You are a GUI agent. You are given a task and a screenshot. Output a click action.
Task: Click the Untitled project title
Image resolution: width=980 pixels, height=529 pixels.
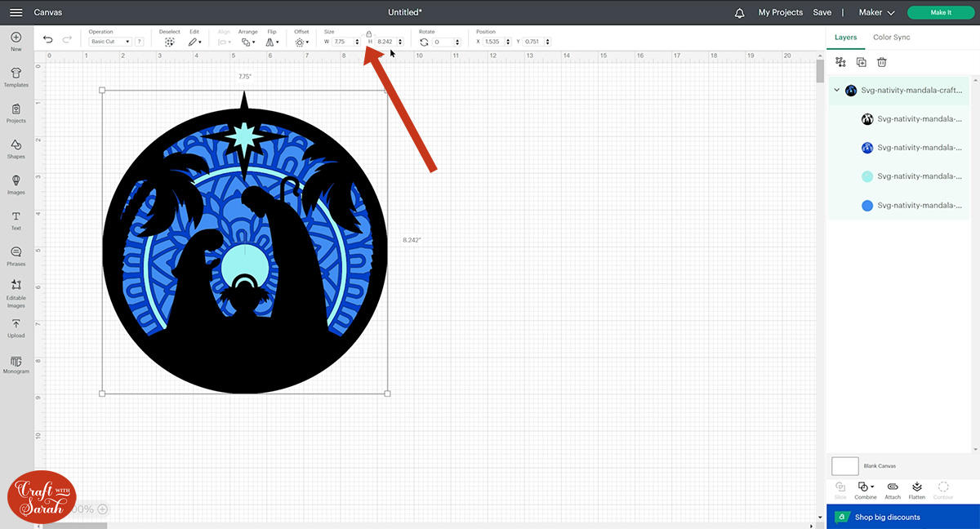[405, 12]
